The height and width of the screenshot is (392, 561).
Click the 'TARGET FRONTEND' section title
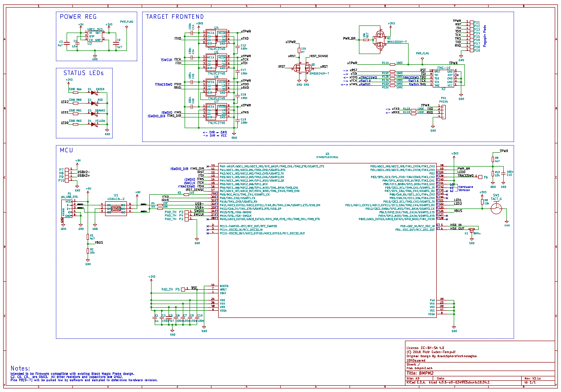[175, 17]
